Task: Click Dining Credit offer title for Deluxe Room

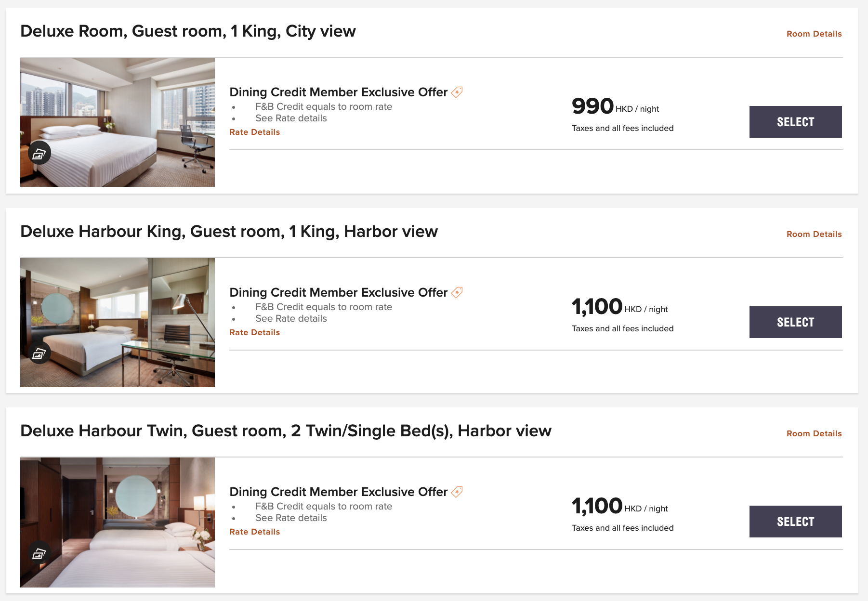Action: point(338,92)
